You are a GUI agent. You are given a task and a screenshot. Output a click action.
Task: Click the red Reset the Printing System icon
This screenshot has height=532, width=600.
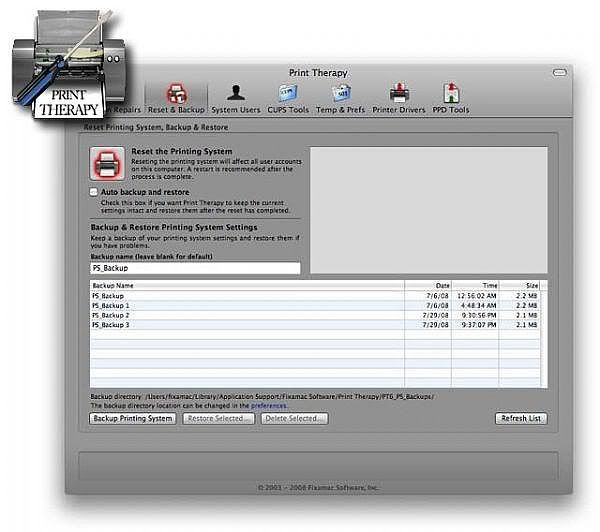coord(107,163)
